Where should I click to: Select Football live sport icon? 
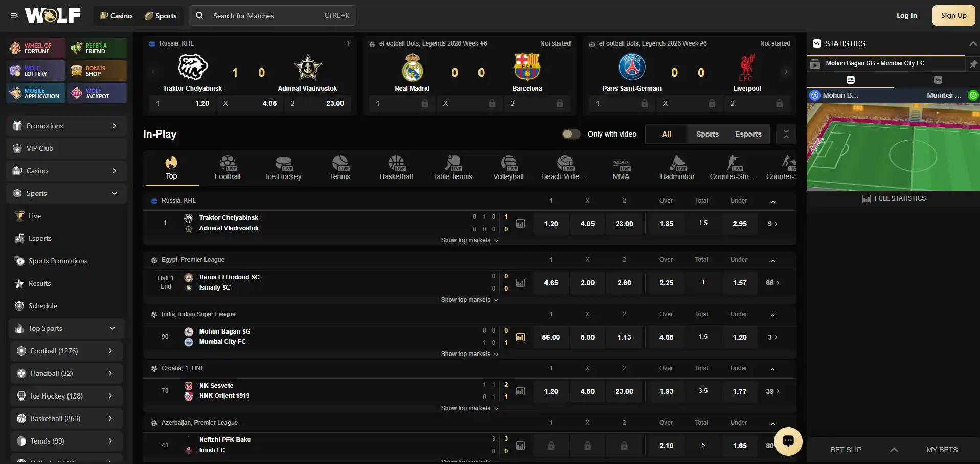coord(227,168)
